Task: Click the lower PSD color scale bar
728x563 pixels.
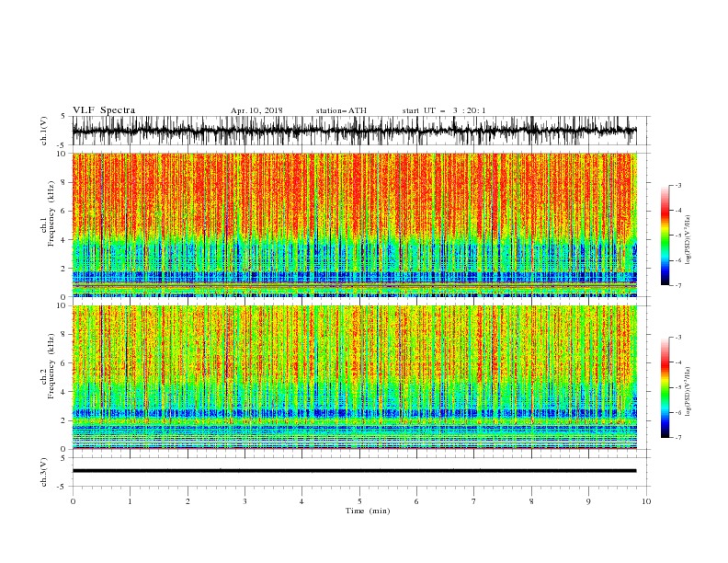Action: point(665,387)
